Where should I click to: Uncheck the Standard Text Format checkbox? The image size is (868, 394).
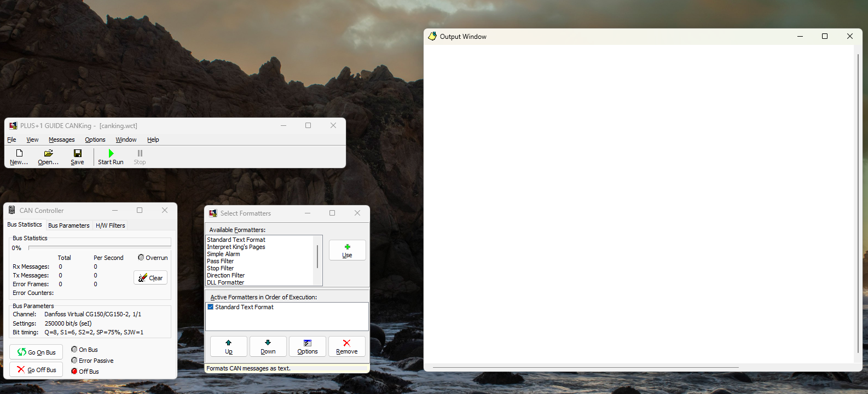pos(210,307)
